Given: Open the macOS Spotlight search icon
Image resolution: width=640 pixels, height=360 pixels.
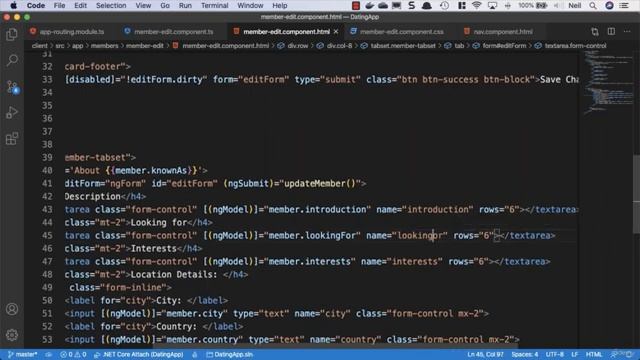Looking at the screenshot, I should [593, 5].
